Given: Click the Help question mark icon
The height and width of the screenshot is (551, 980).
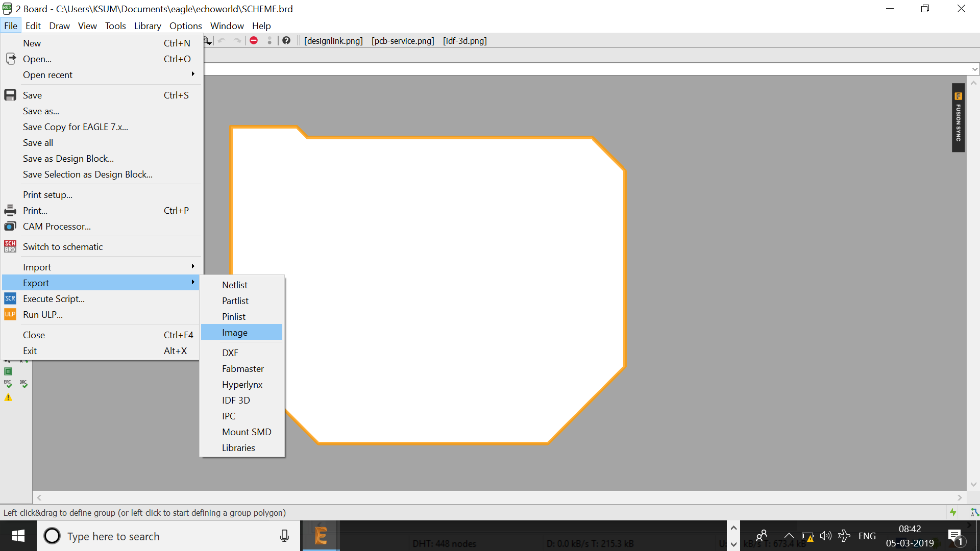Looking at the screenshot, I should (x=286, y=41).
